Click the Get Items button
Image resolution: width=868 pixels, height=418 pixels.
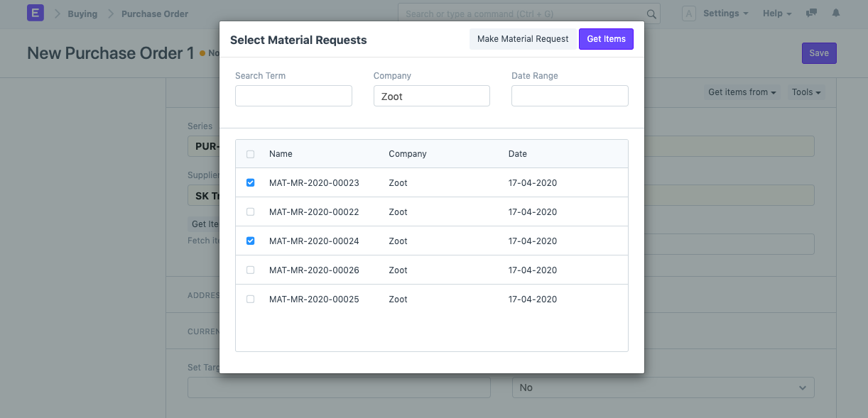(x=606, y=39)
